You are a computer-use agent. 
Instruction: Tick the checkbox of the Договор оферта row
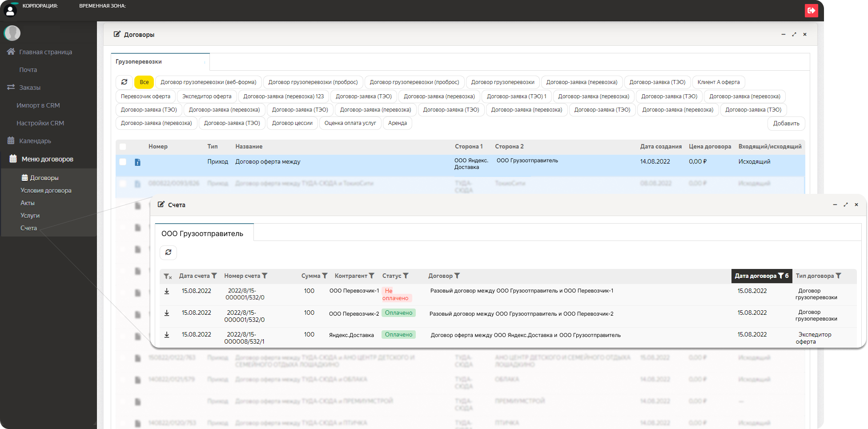point(123,162)
